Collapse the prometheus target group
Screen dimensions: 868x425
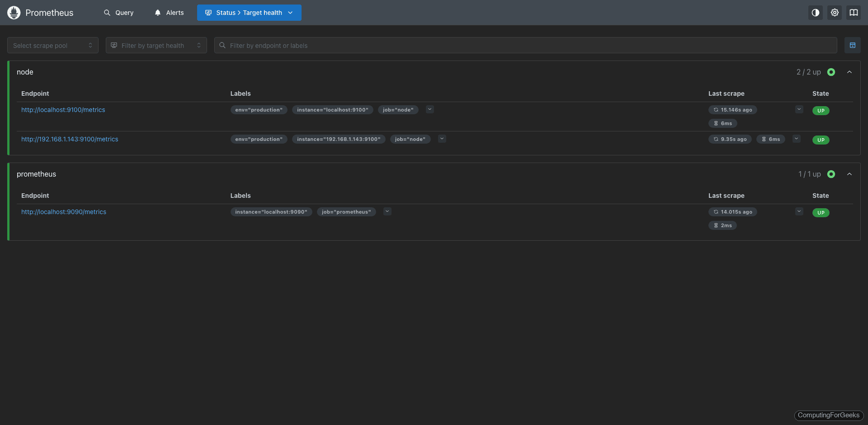point(849,174)
